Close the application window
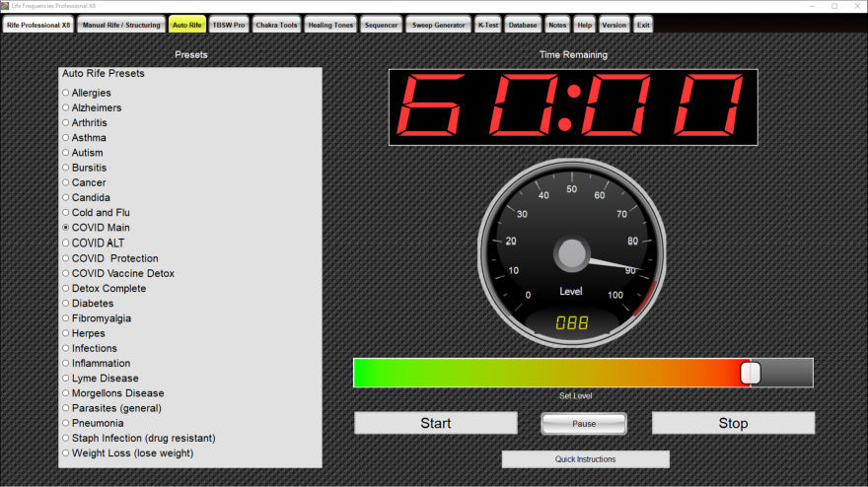The image size is (868, 487). click(856, 6)
